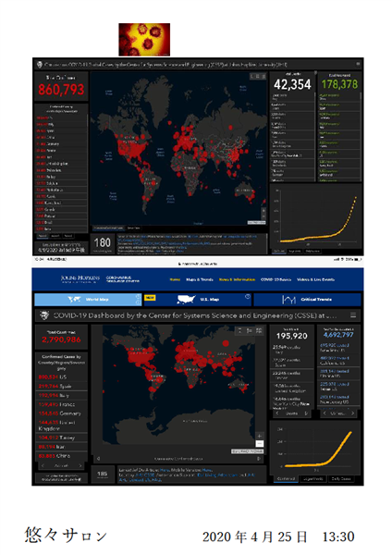Click right arrow under US tested list

353,413
